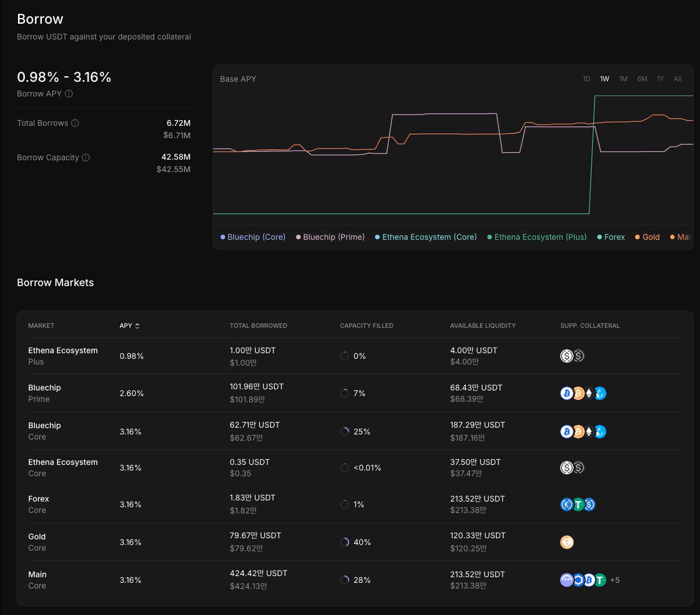Image resolution: width=700 pixels, height=615 pixels.
Task: Click the Borrow APY info icon
Action: click(69, 94)
